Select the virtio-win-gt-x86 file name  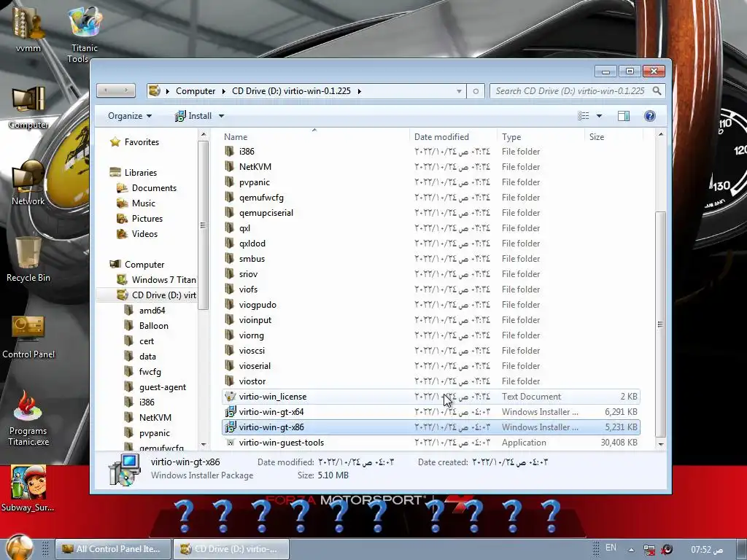271,427
